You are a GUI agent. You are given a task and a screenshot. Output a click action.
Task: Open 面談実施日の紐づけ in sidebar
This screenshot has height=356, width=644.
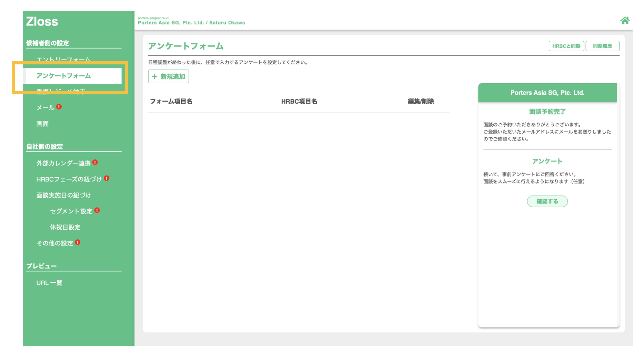(x=64, y=195)
